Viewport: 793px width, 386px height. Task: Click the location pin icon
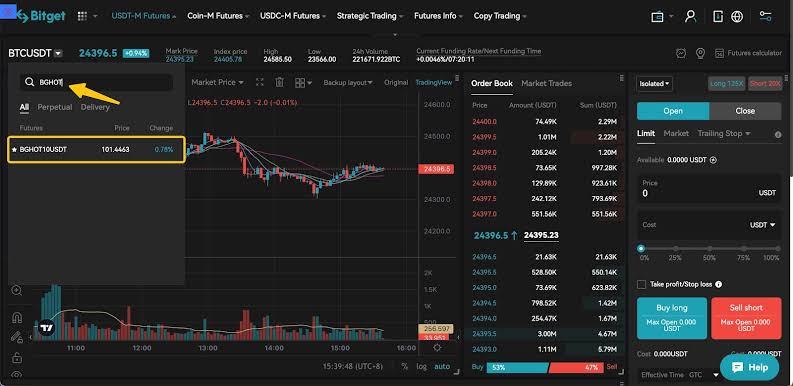[700, 53]
